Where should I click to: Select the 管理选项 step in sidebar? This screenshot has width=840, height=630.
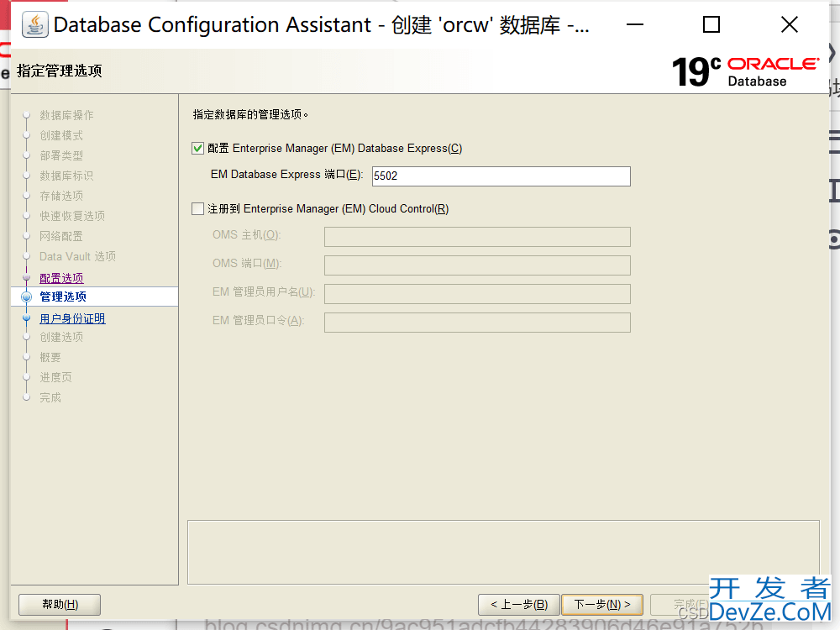pyautogui.click(x=63, y=297)
